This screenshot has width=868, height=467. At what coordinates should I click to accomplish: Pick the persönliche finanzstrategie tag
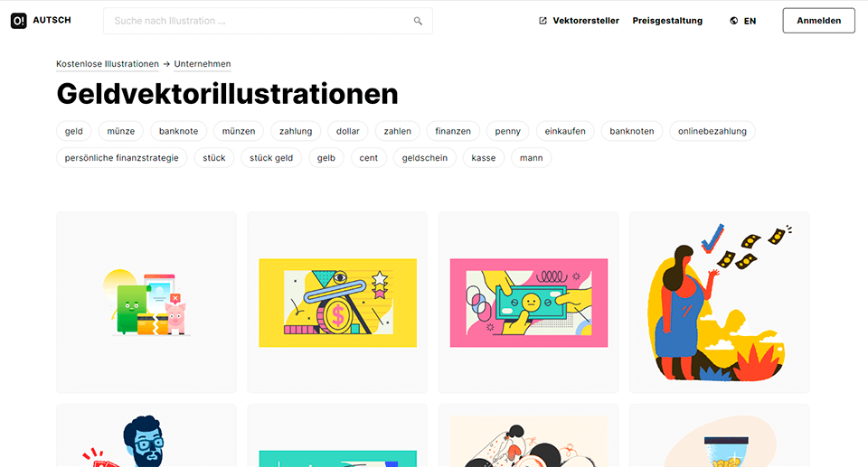tap(122, 158)
